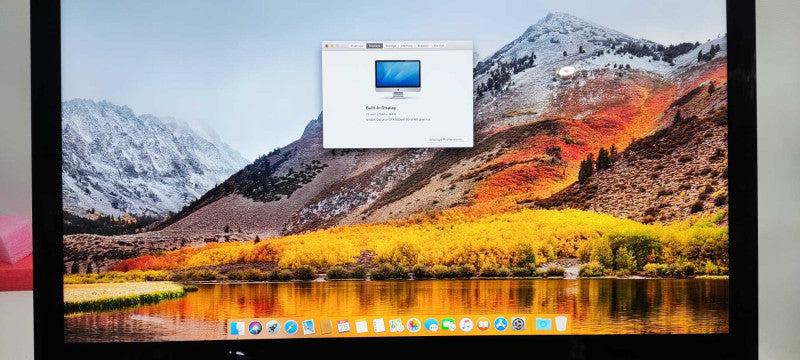Open the orange iBooks icon
Screen dimensions: 800x360
pyautogui.click(x=484, y=324)
